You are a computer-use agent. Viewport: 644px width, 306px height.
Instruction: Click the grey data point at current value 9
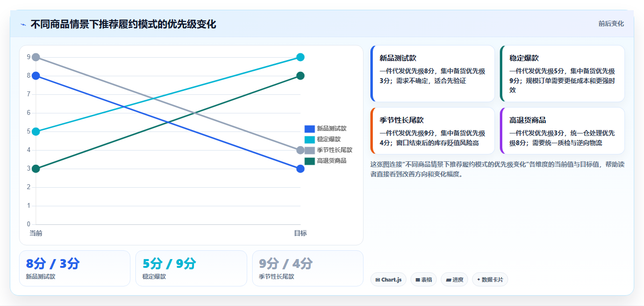coord(36,57)
